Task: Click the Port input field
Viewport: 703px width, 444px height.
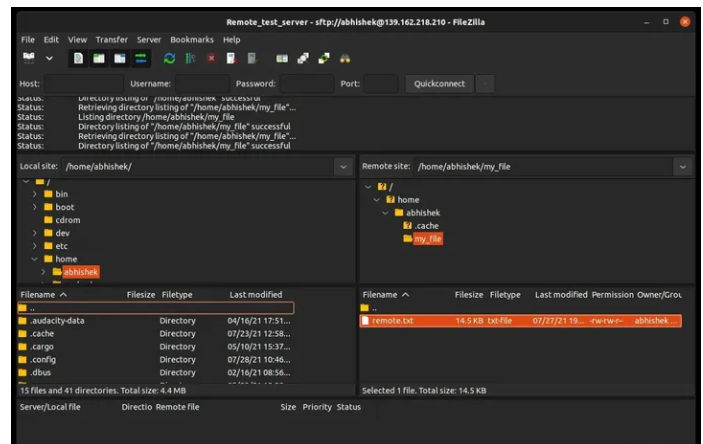Action: pyautogui.click(x=381, y=83)
